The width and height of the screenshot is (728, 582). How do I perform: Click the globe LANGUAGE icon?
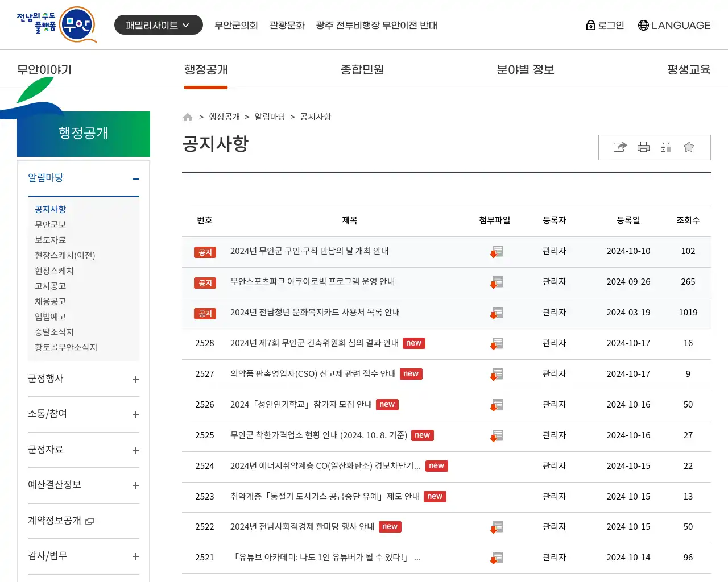coord(643,25)
